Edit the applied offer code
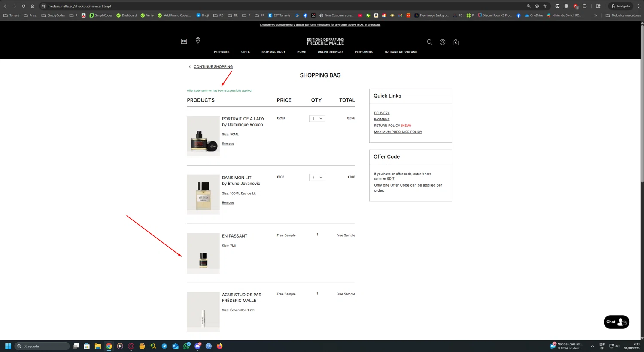 coord(391,179)
